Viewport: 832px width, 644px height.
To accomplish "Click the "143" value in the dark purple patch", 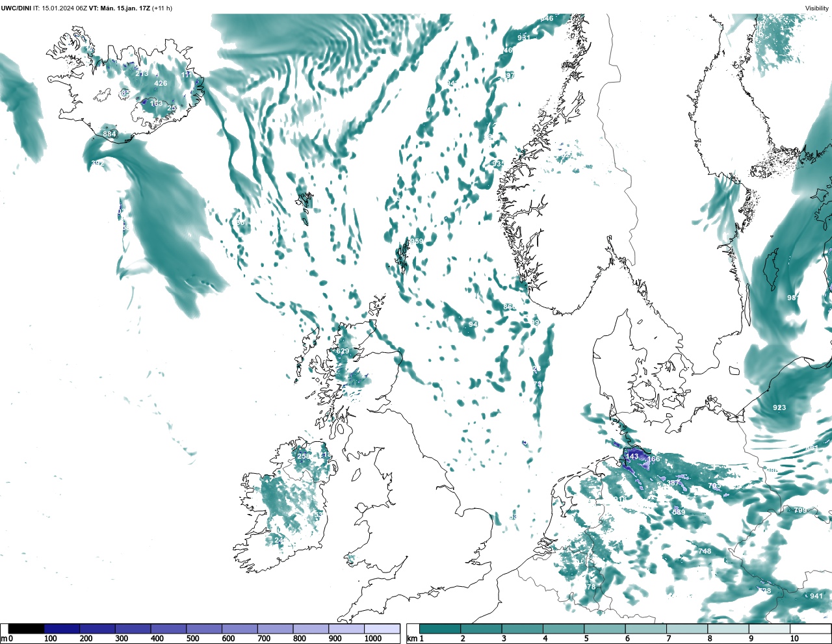I will point(632,457).
